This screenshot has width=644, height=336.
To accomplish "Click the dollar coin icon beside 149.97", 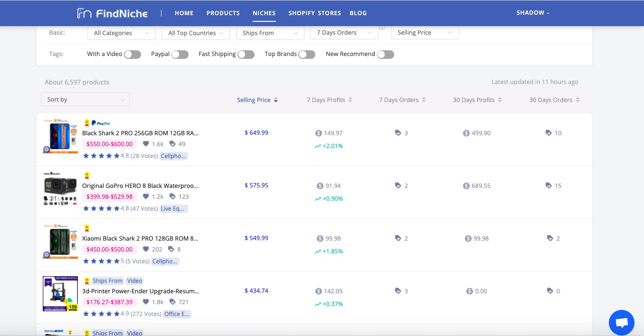I will click(x=319, y=133).
